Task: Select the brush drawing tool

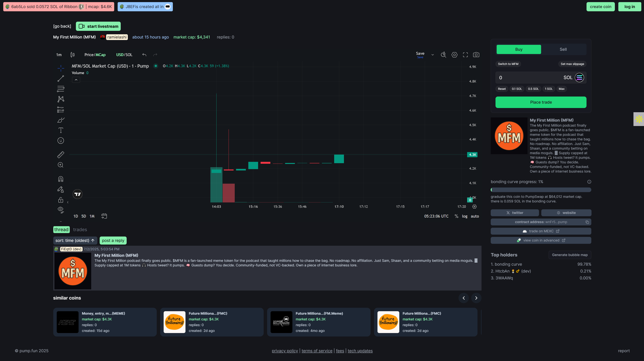Action: click(x=61, y=120)
